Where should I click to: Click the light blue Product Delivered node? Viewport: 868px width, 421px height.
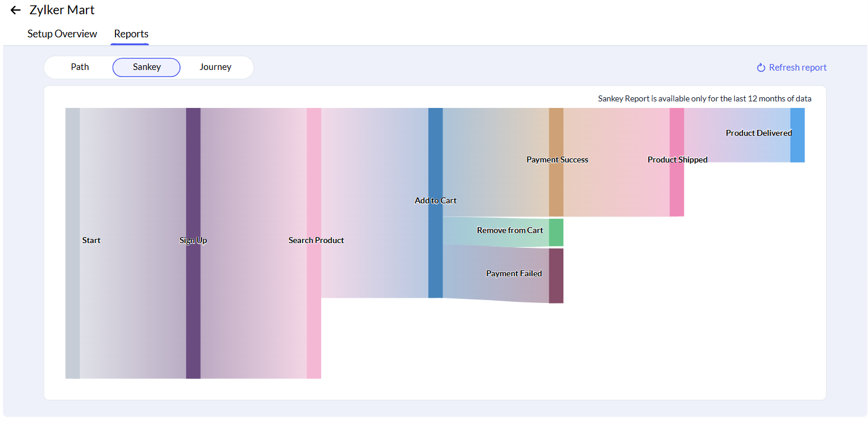click(x=797, y=135)
